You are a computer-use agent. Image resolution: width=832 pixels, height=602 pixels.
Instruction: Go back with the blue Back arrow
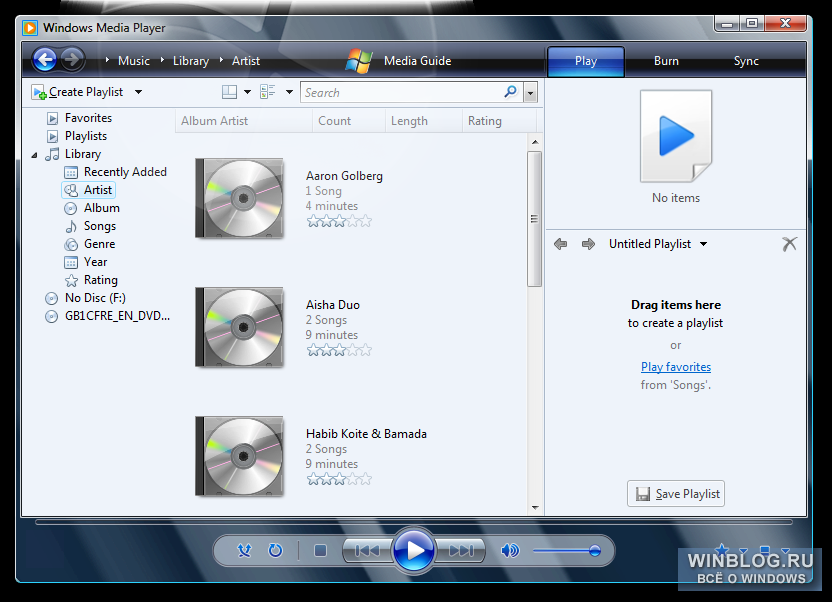coord(45,59)
